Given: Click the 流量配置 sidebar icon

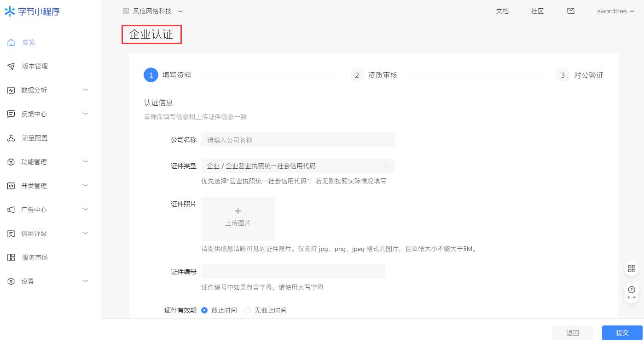Looking at the screenshot, I should click(x=11, y=138).
